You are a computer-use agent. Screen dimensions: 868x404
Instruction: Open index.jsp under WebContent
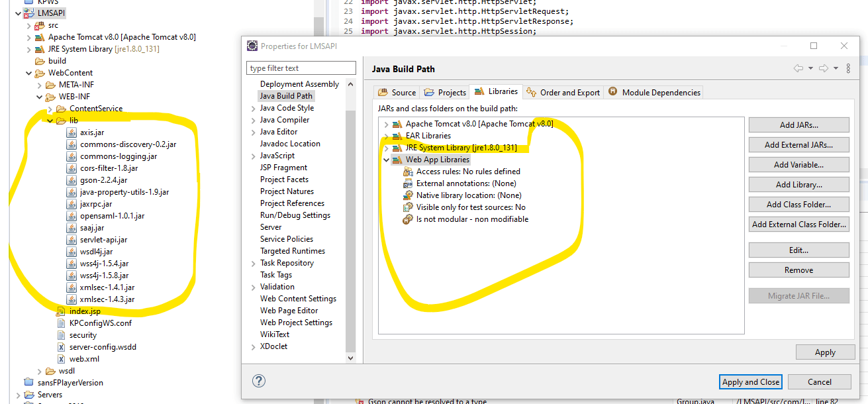coord(87,311)
